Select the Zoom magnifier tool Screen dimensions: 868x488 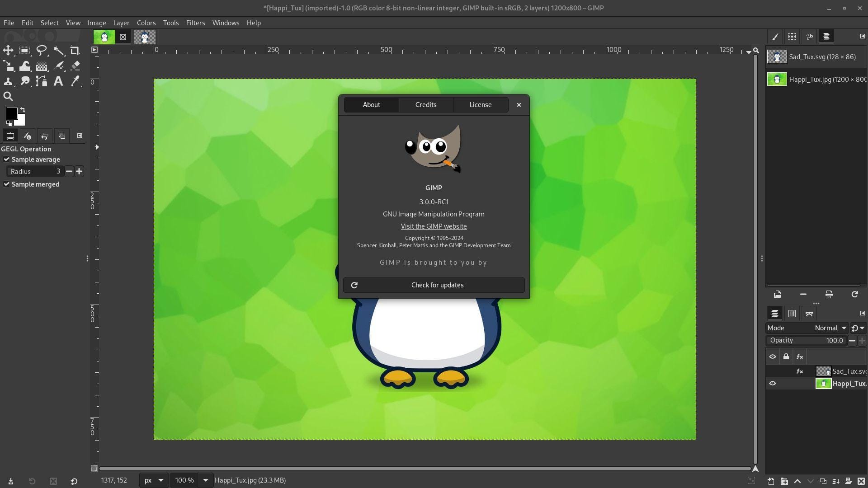pos(8,96)
